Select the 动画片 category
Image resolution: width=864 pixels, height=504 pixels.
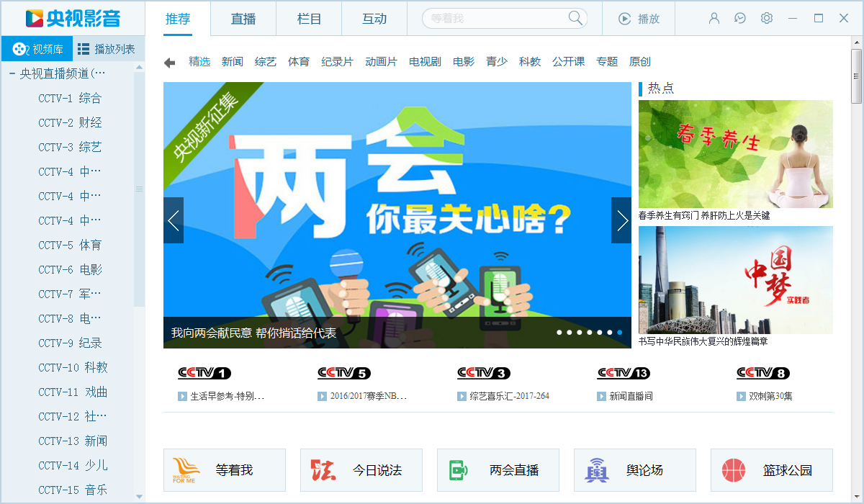[x=381, y=62]
